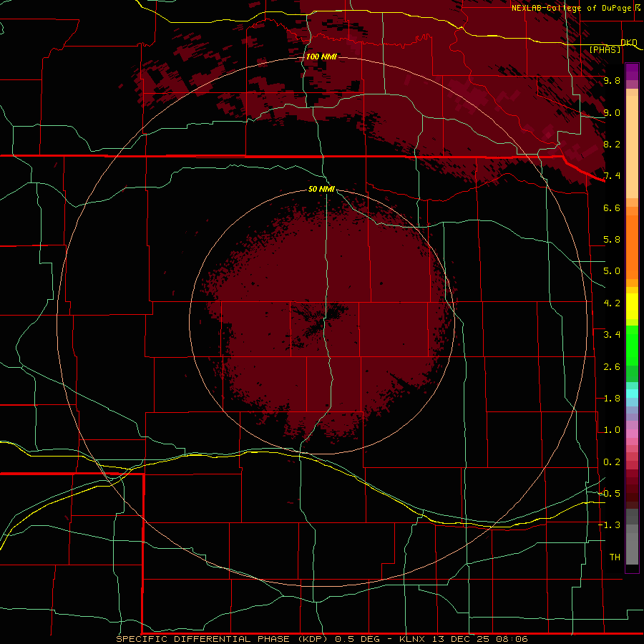Click the 4.2 value on color scale
644x644 pixels.
tap(612, 303)
